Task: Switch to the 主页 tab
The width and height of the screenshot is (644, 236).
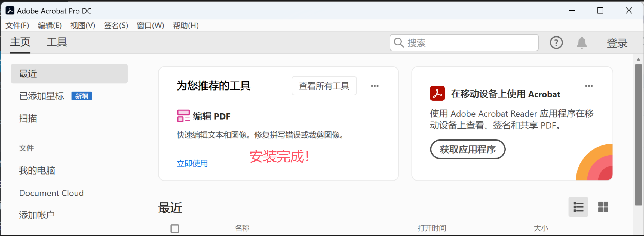Action: point(20,42)
